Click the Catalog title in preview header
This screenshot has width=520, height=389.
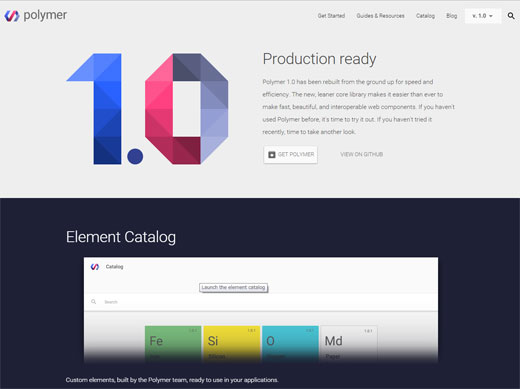[114, 267]
